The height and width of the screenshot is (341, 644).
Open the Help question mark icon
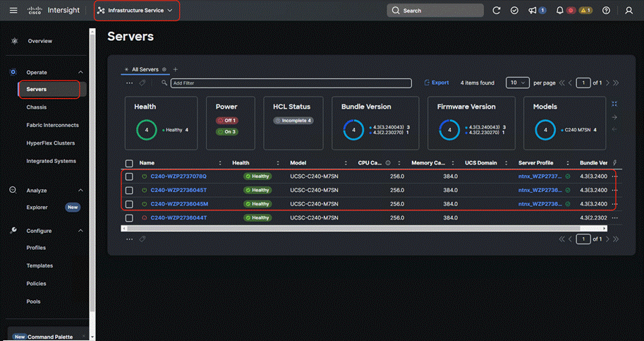606,11
